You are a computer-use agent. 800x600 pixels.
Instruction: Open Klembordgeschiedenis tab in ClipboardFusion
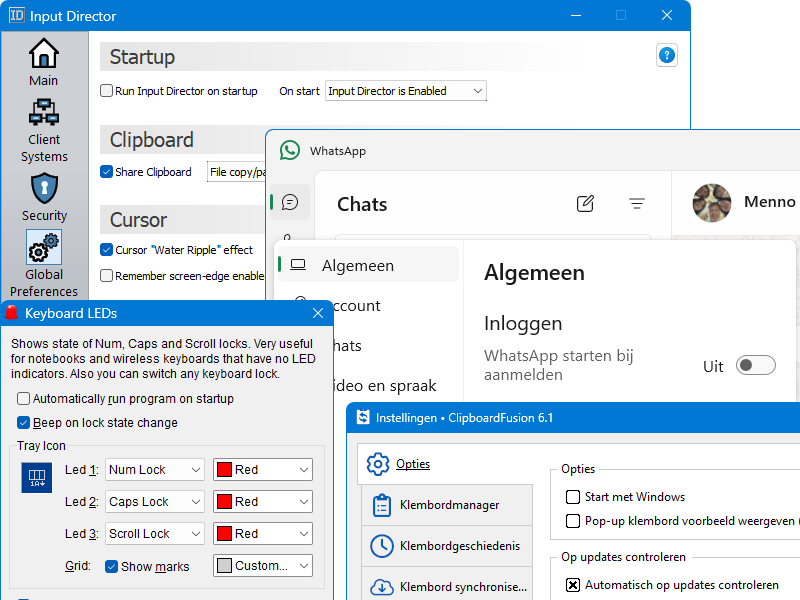coord(447,546)
